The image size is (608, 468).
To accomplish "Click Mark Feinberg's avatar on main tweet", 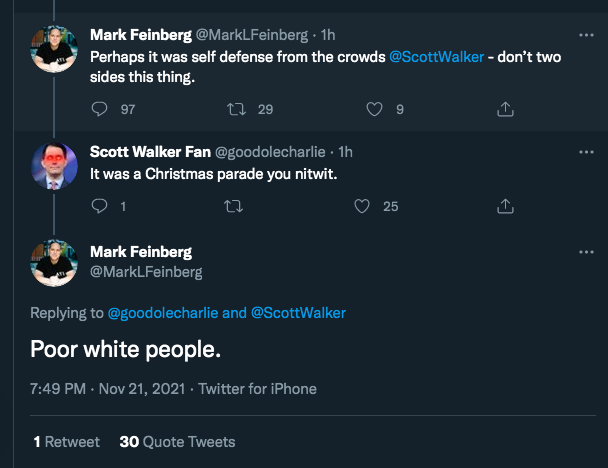I will pos(54,262).
